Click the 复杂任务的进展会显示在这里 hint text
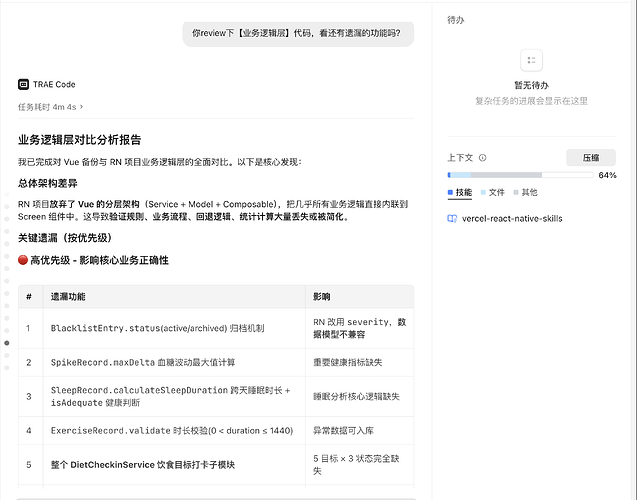 click(531, 101)
